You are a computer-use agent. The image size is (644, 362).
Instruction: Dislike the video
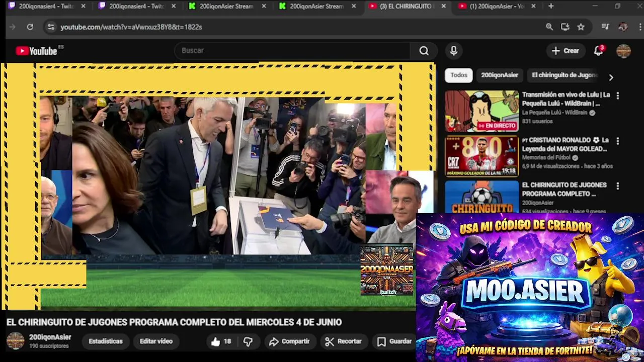coord(248,341)
